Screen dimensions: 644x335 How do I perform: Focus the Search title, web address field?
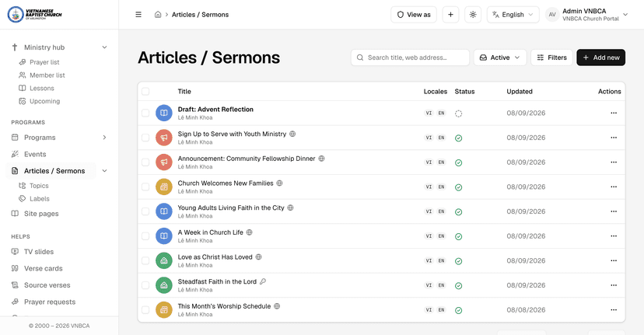(x=410, y=58)
